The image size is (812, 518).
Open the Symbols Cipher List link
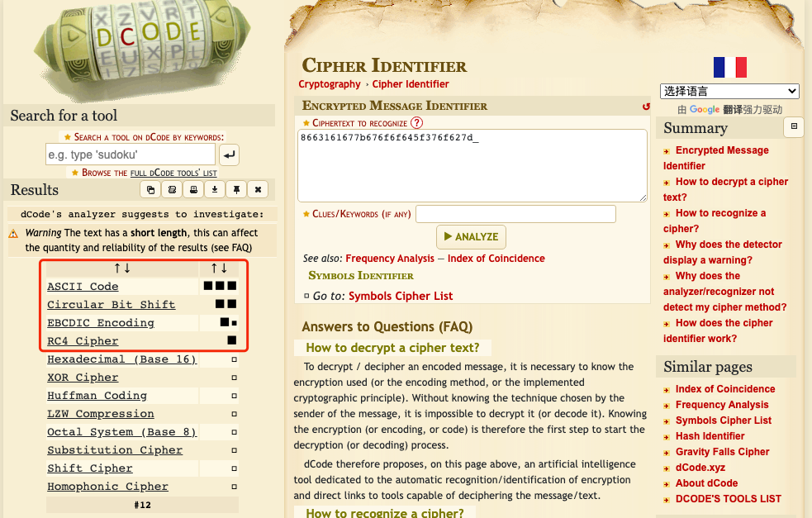[401, 296]
